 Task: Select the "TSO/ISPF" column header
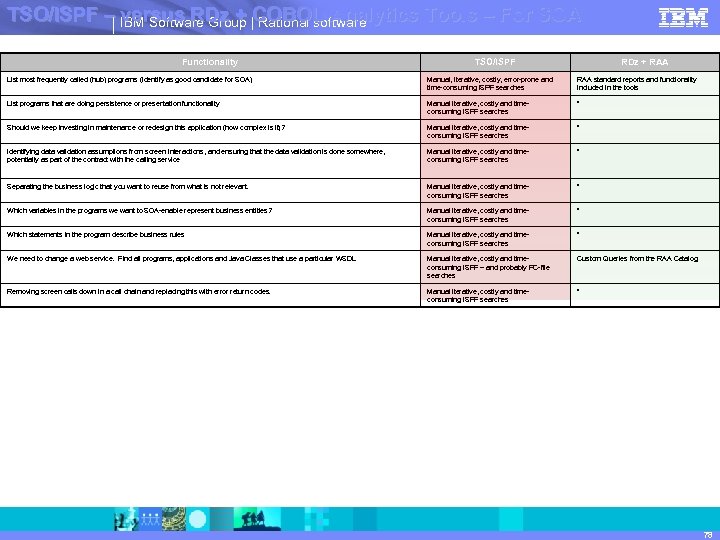click(495, 62)
